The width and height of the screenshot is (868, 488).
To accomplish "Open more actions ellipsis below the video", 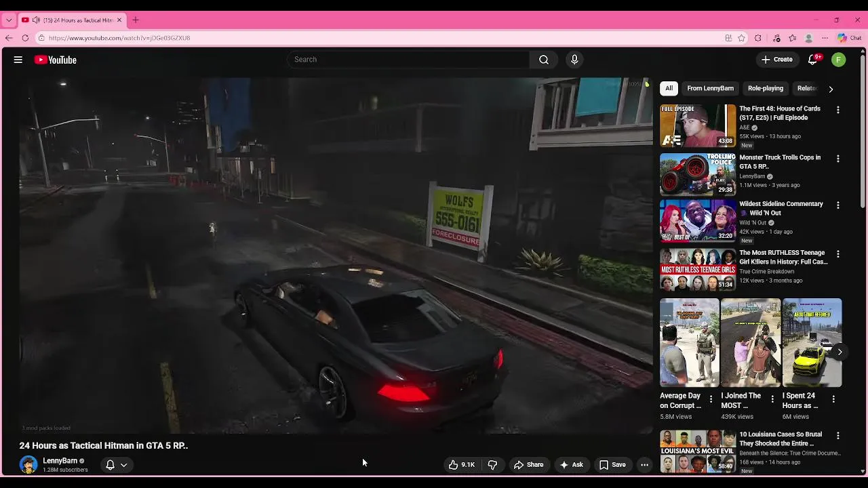I will coord(644,465).
